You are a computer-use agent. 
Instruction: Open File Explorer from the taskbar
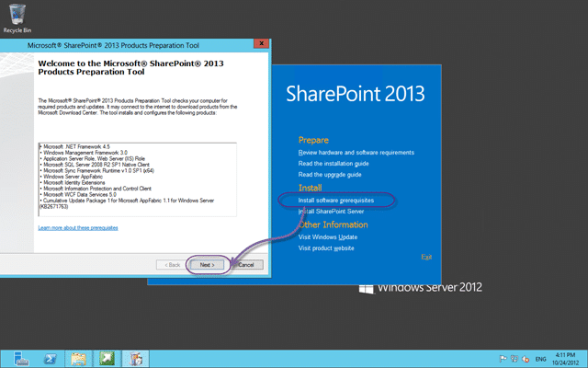[78, 359]
